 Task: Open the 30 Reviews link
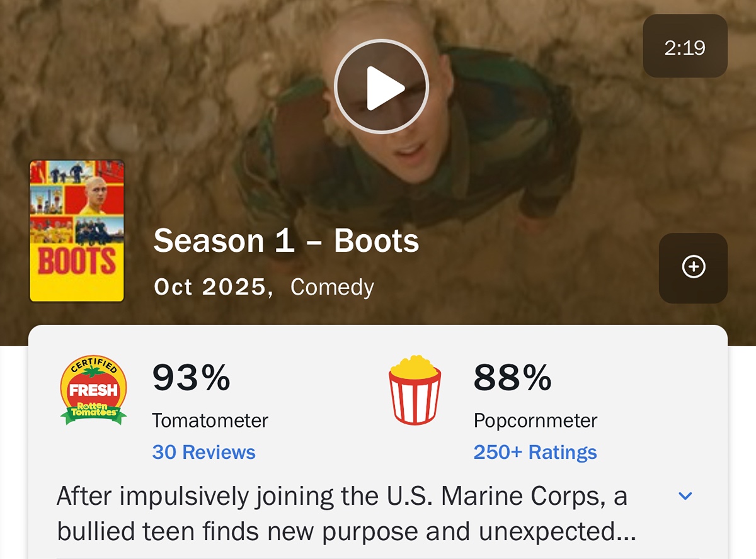pyautogui.click(x=203, y=452)
